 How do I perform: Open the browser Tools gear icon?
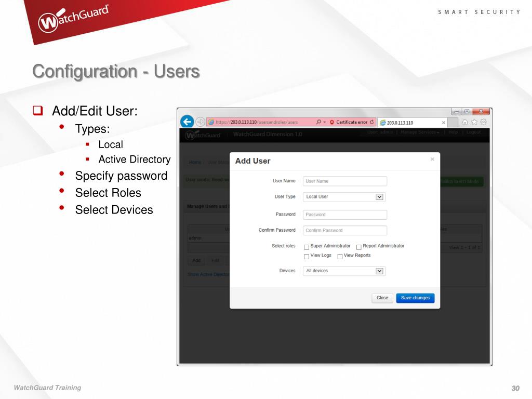[x=484, y=122]
